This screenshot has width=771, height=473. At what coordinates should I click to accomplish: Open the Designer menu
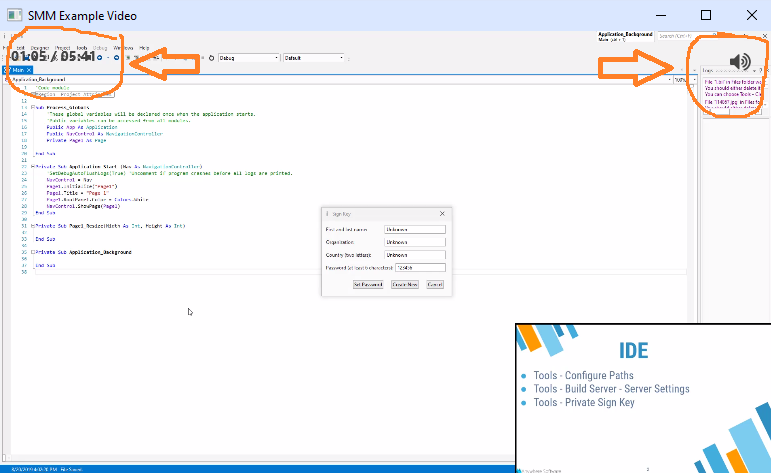[x=40, y=48]
